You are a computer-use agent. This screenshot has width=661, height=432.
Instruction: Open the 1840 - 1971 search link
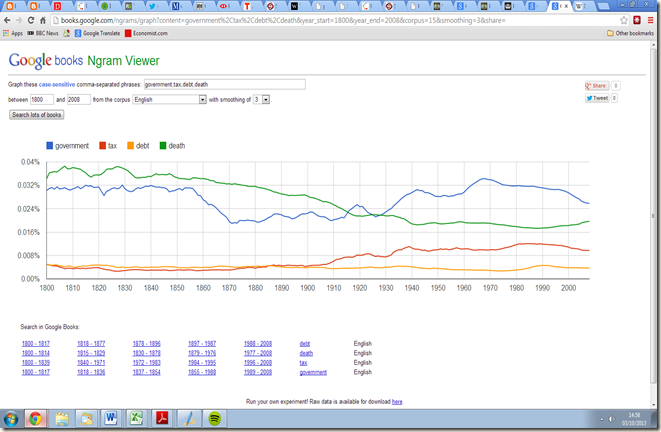[x=91, y=362]
